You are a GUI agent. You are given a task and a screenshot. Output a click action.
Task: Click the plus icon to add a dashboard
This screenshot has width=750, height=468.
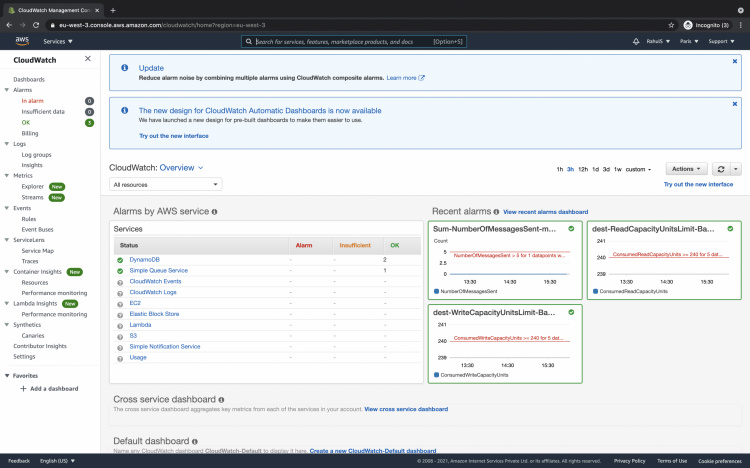coord(23,388)
